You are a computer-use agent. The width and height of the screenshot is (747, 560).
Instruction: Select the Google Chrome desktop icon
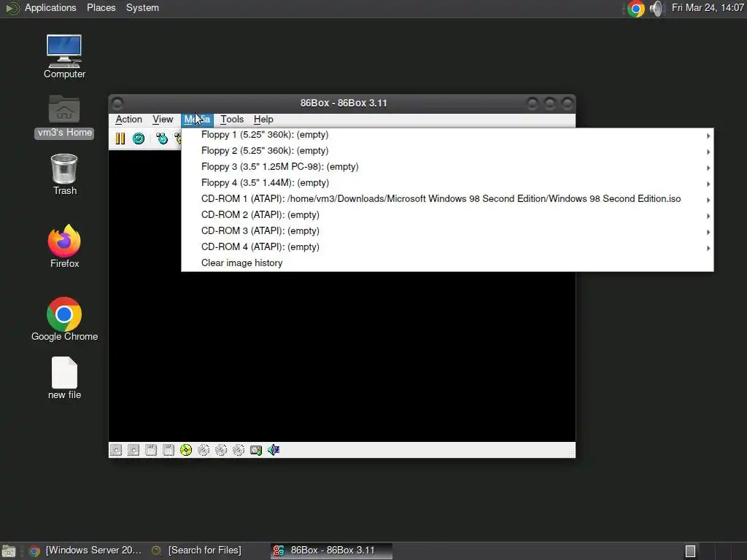[x=64, y=319]
